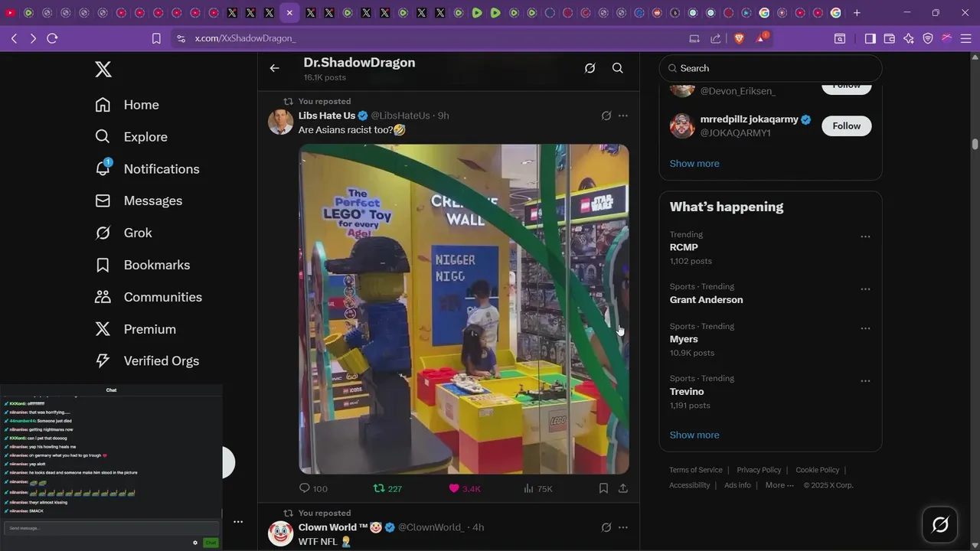This screenshot has height=551, width=980.
Task: Click the browser forward arrow
Action: pos(33,38)
